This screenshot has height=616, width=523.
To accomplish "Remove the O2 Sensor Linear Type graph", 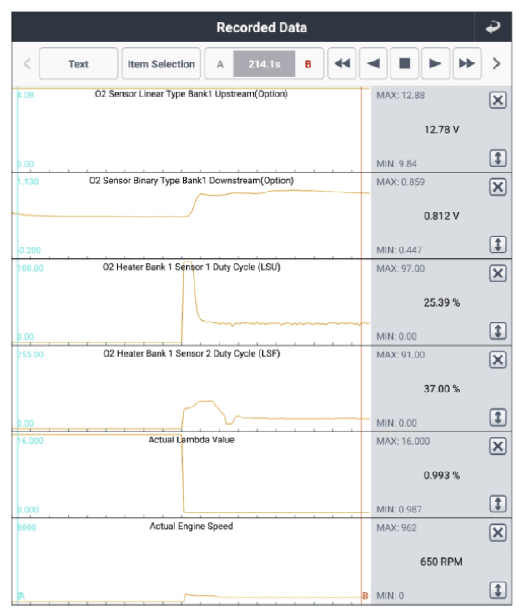I will click(497, 100).
